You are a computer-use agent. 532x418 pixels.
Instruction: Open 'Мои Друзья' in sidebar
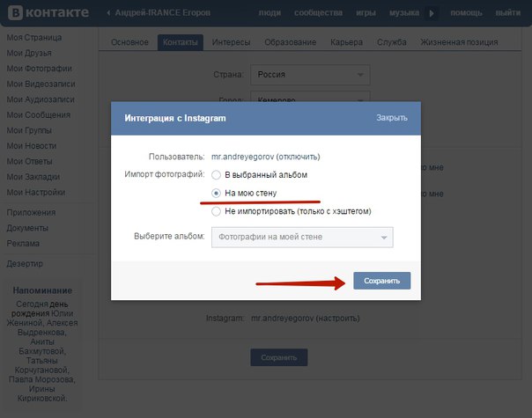click(x=29, y=53)
